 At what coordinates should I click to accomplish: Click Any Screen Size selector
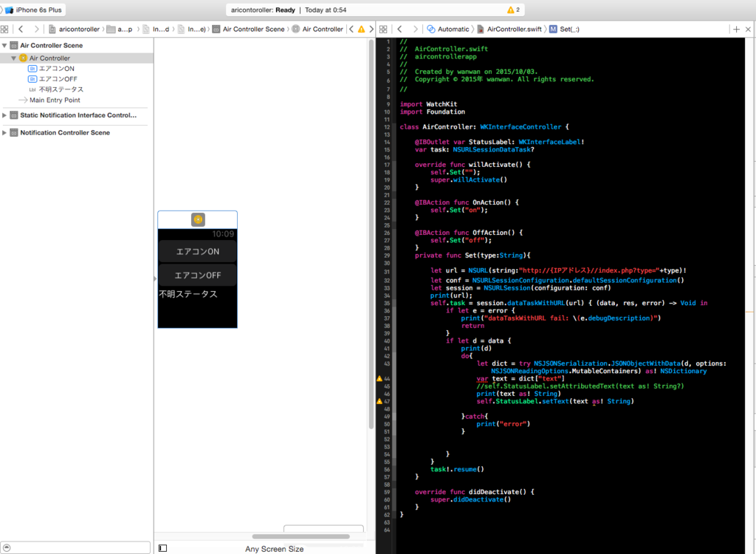coord(275,549)
